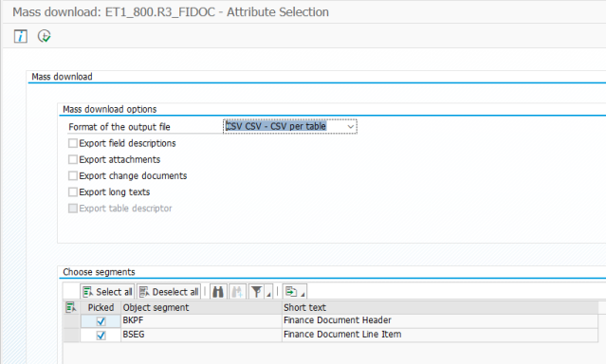This screenshot has height=364, width=606.
Task: Enable Export long texts checkbox
Action: (x=73, y=192)
